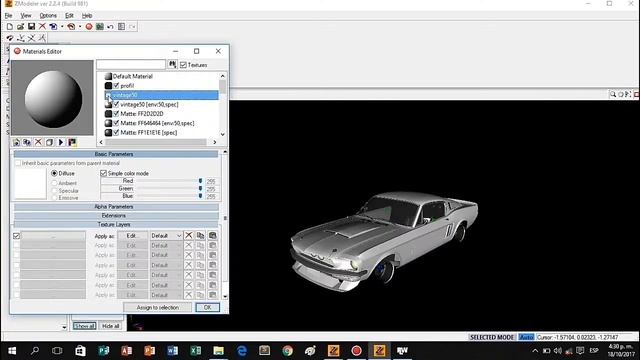Save the scene using the floppy disk icon
The image size is (640, 360).
tap(31, 27)
